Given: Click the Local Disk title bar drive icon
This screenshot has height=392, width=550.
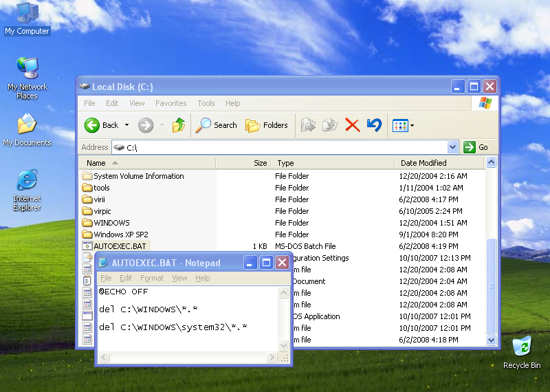Looking at the screenshot, I should click(x=85, y=86).
